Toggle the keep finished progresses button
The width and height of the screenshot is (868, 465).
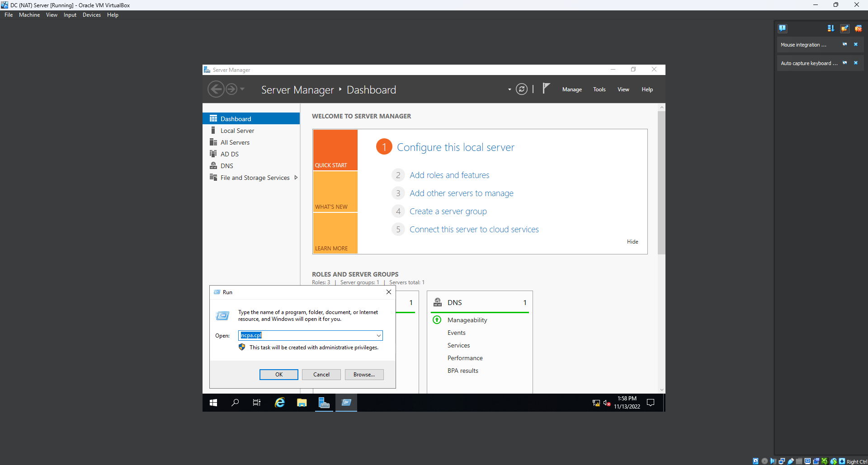(844, 28)
